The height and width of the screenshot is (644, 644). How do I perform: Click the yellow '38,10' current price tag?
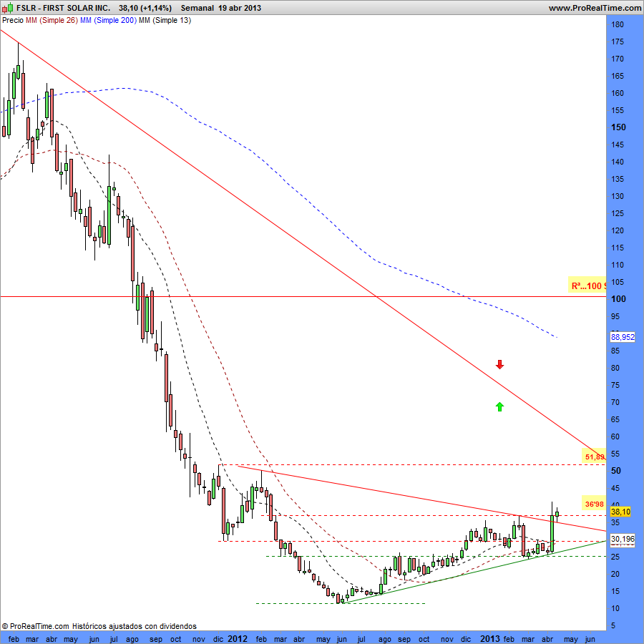click(620, 512)
